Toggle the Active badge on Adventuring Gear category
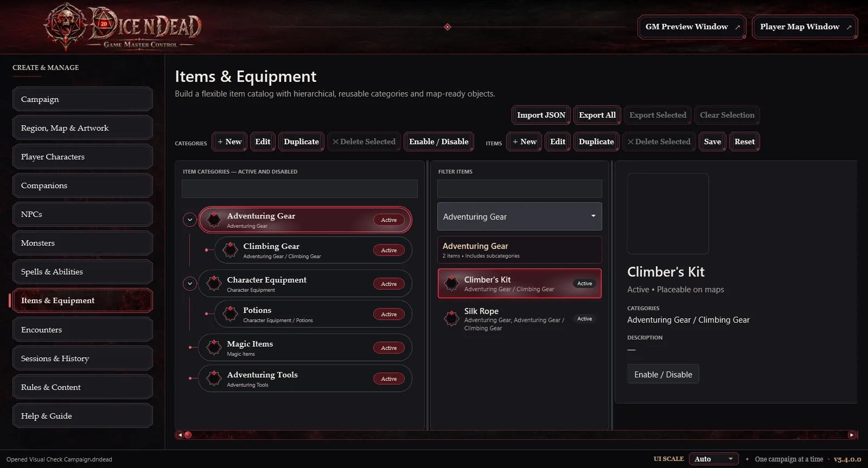The image size is (868, 468). (389, 220)
